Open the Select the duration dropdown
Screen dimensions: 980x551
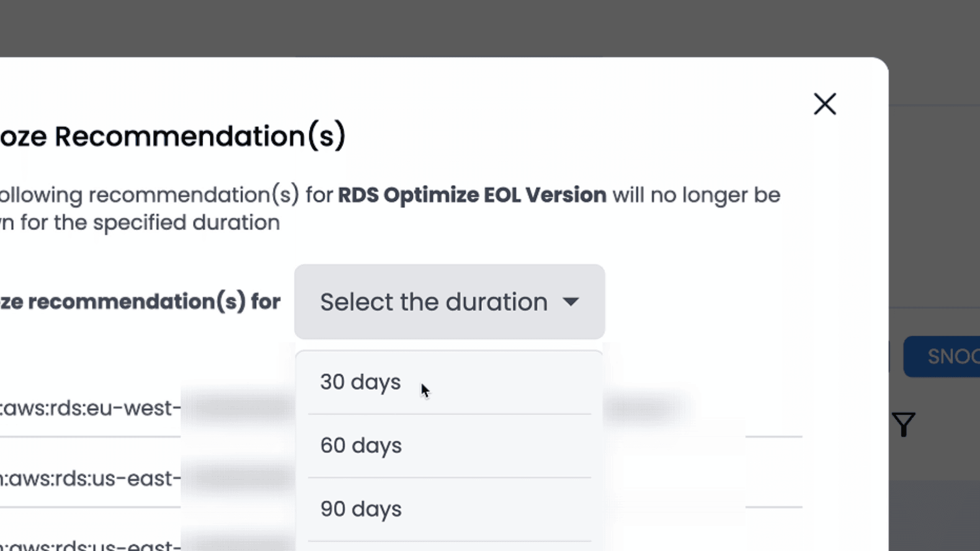(449, 302)
